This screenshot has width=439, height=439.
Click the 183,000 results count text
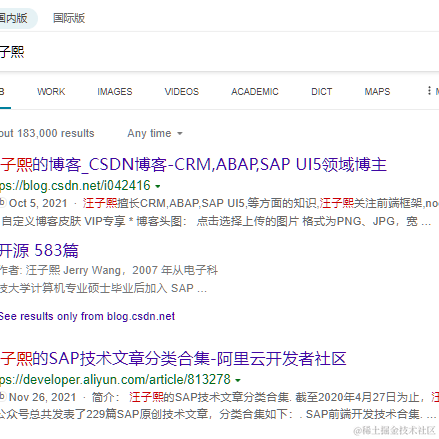[x=47, y=133]
